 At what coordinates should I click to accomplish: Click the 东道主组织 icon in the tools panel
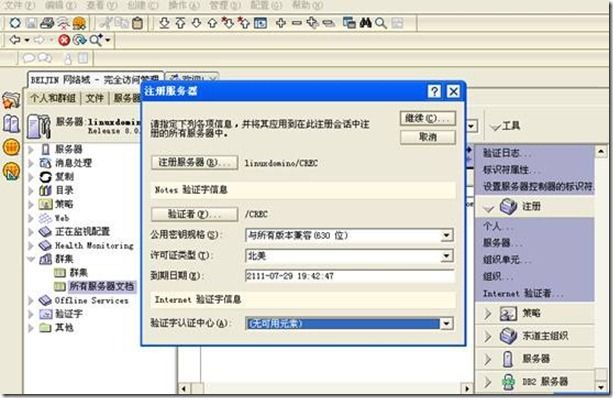(x=508, y=335)
